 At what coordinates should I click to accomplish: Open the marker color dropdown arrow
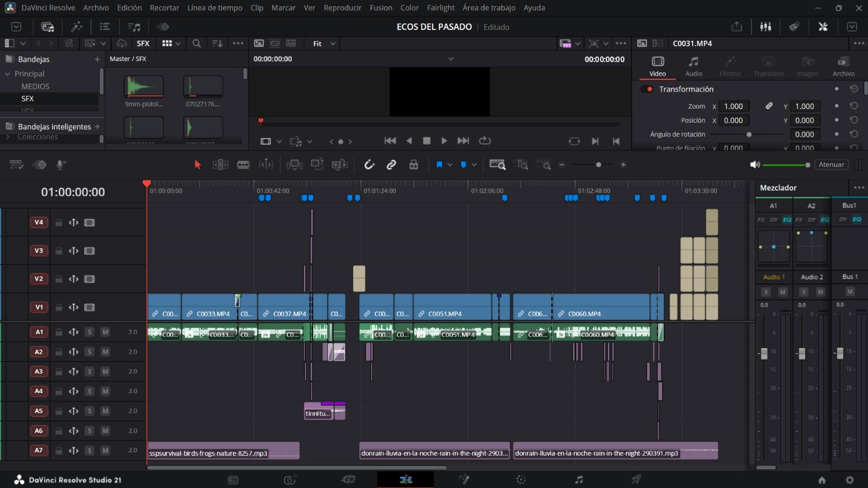474,165
